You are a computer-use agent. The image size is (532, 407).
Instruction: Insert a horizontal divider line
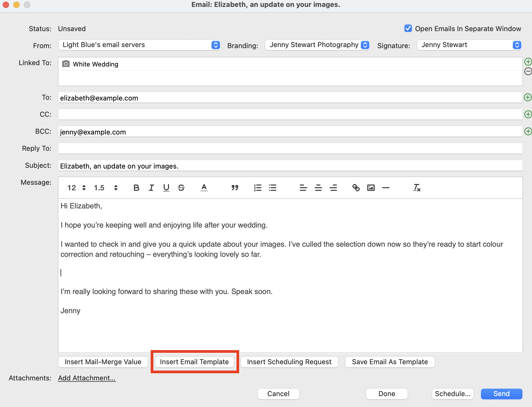tap(386, 188)
